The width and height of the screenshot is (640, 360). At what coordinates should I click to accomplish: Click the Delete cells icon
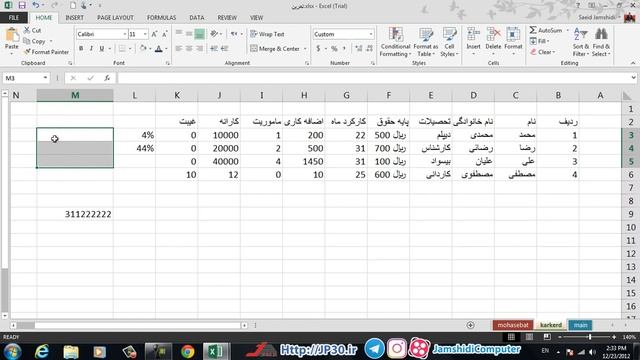coord(493,34)
